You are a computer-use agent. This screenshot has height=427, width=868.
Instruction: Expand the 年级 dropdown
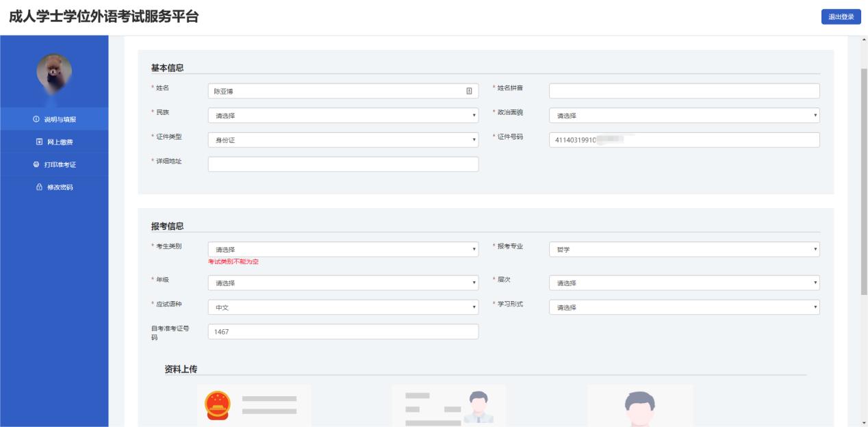tap(343, 283)
